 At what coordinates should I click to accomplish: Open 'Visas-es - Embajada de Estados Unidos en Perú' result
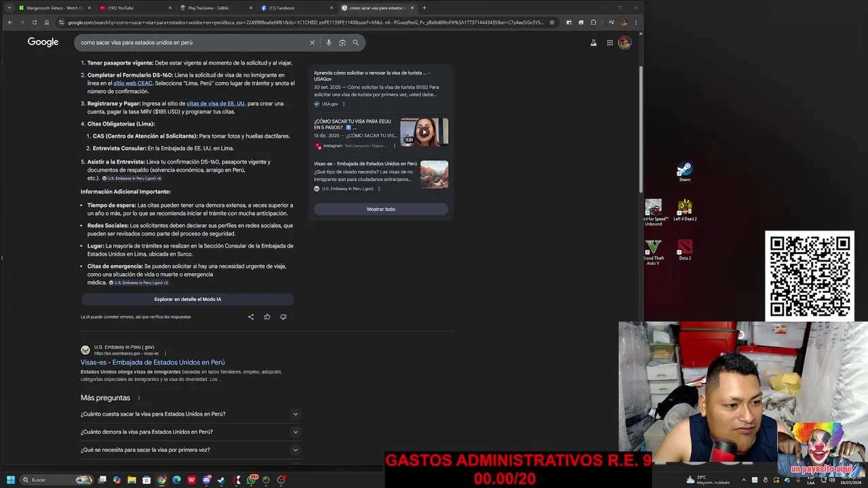[x=153, y=363]
